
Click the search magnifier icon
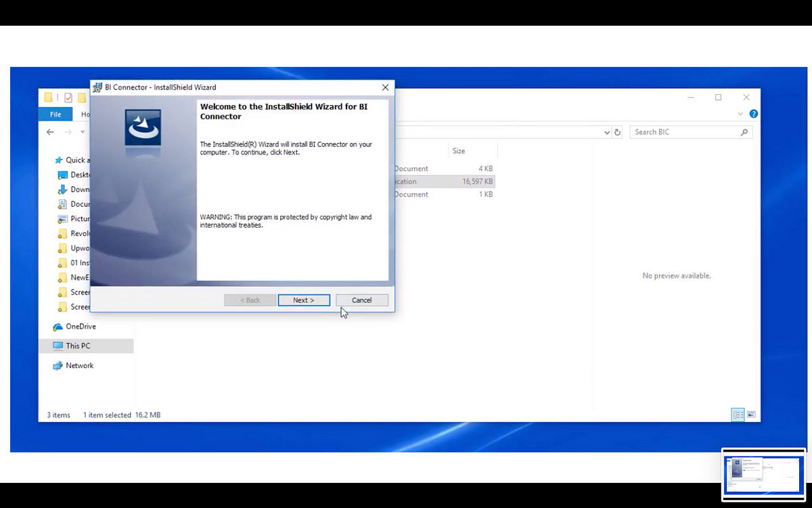click(x=744, y=132)
